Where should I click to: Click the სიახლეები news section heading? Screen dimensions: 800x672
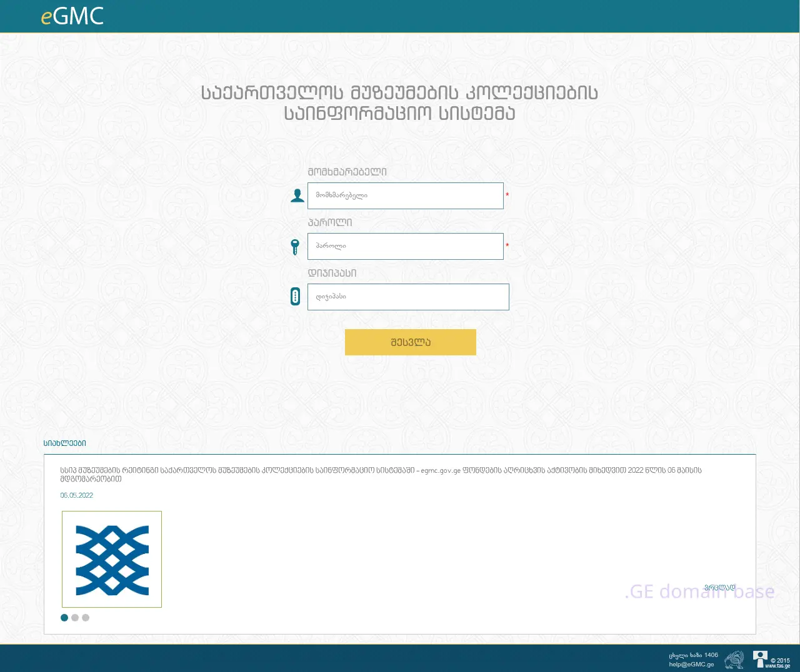65,443
